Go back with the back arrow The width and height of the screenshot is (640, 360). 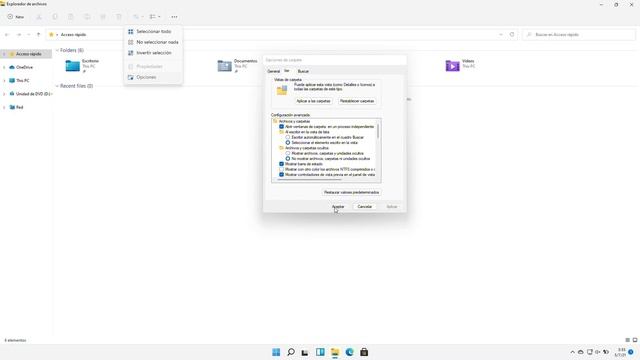(x=7, y=35)
